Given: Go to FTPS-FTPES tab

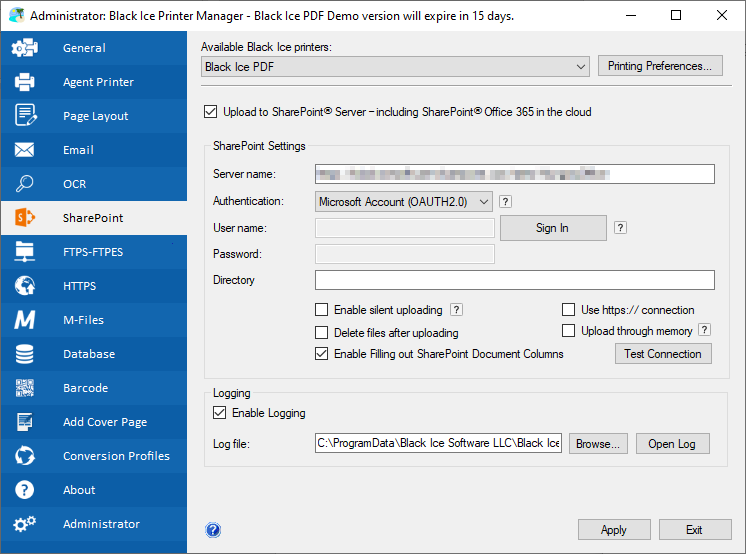Looking at the screenshot, I should coord(93,252).
